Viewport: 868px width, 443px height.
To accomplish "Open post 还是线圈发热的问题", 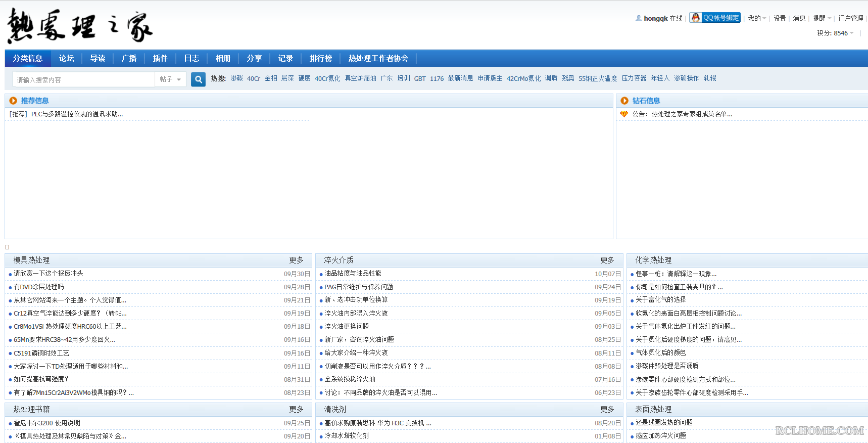I will pyautogui.click(x=664, y=423).
